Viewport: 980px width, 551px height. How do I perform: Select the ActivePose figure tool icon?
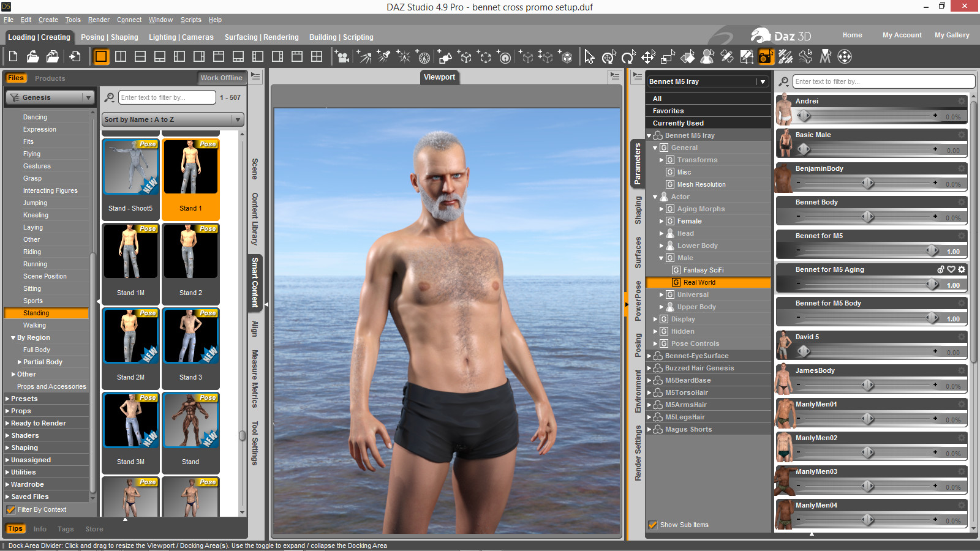tap(707, 57)
